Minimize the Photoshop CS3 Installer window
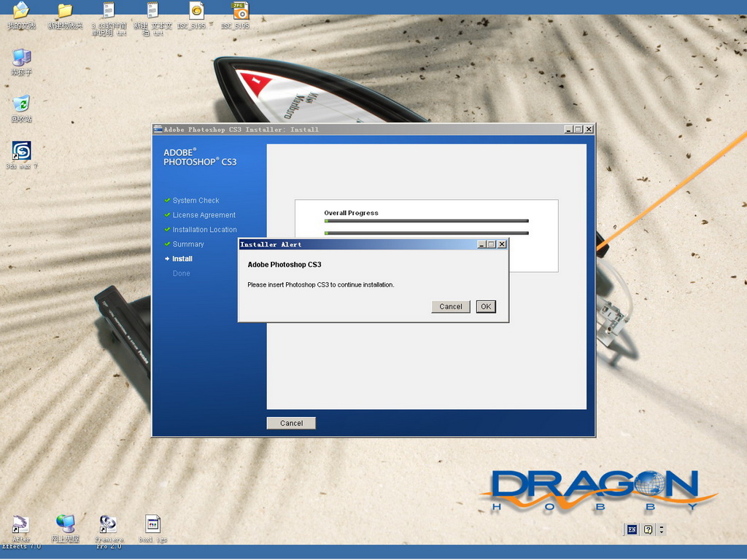The width and height of the screenshot is (747, 560). pos(568,129)
